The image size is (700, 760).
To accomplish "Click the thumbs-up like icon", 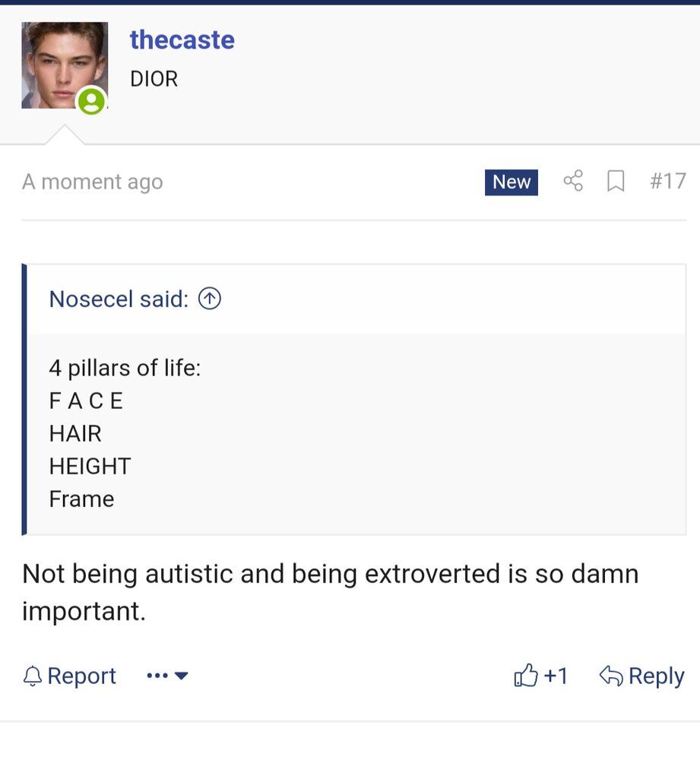I will pyautogui.click(x=526, y=676).
